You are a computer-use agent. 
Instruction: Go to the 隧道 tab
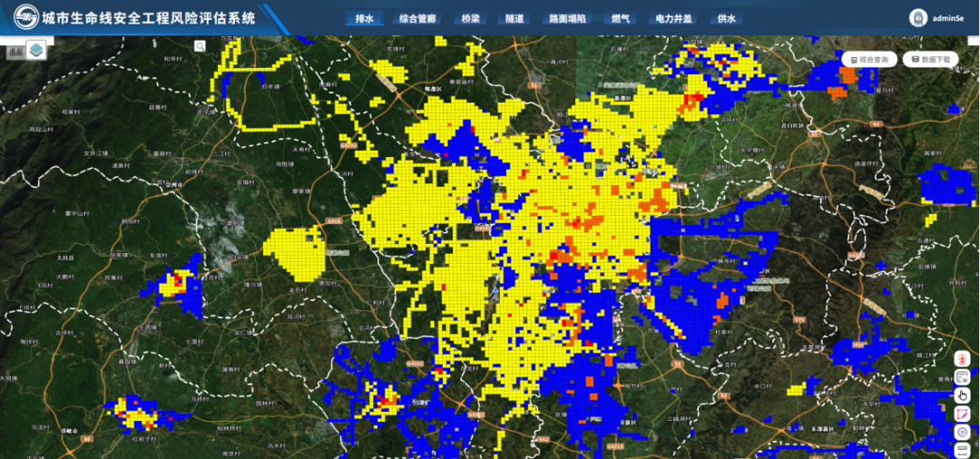514,18
